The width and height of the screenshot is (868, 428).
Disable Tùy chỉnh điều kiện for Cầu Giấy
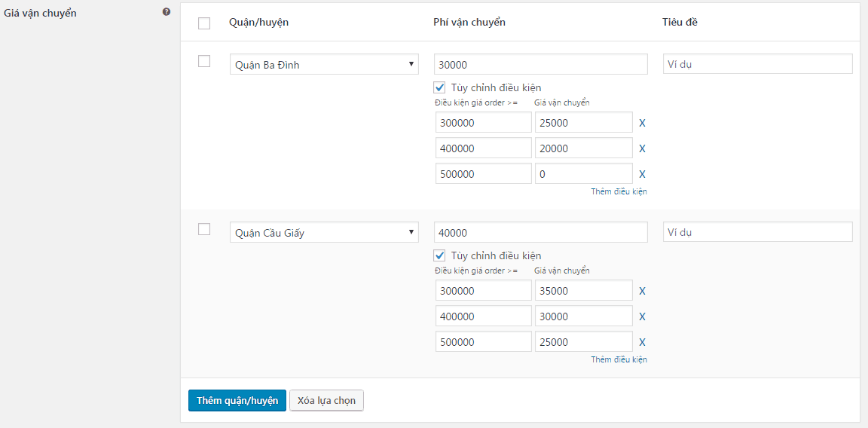440,255
